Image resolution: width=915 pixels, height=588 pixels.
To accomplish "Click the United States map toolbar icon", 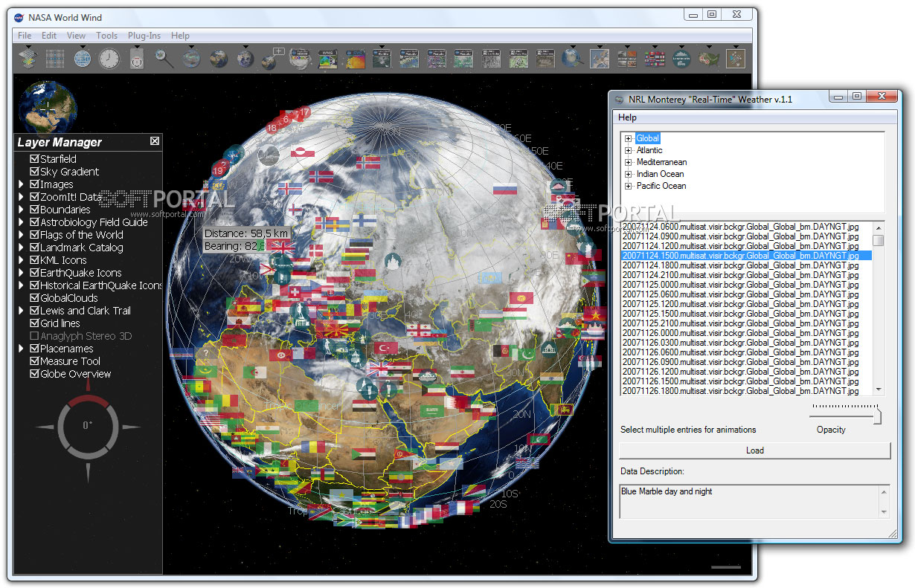I will (708, 58).
